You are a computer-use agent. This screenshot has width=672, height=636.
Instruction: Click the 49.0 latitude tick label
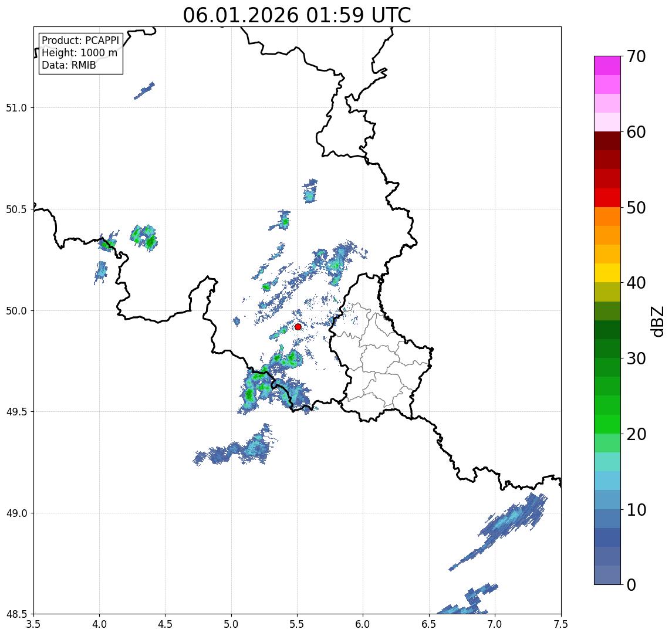[16, 513]
